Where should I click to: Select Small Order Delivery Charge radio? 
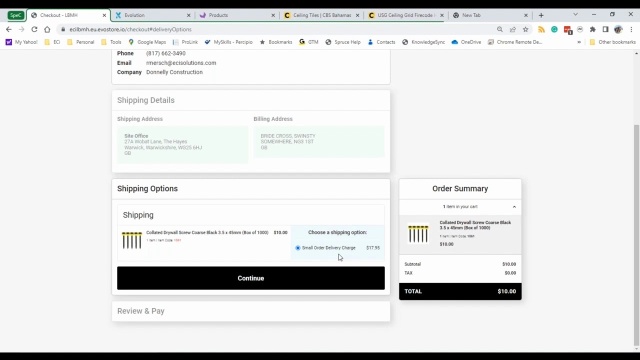click(x=298, y=248)
